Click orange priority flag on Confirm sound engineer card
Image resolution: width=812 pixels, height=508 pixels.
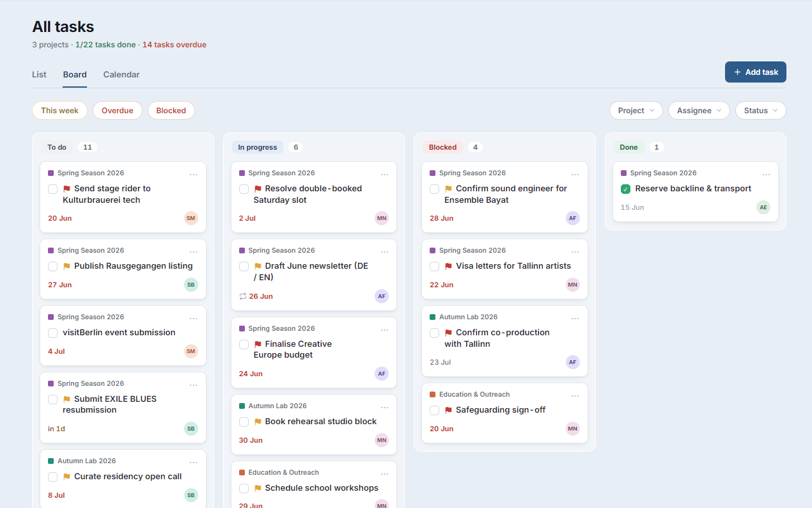449,189
